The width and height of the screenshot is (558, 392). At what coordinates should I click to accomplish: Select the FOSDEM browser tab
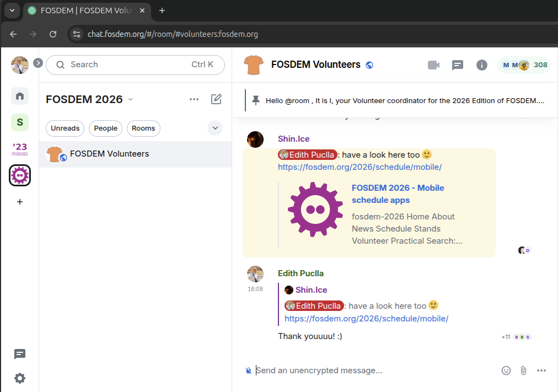[x=87, y=10]
